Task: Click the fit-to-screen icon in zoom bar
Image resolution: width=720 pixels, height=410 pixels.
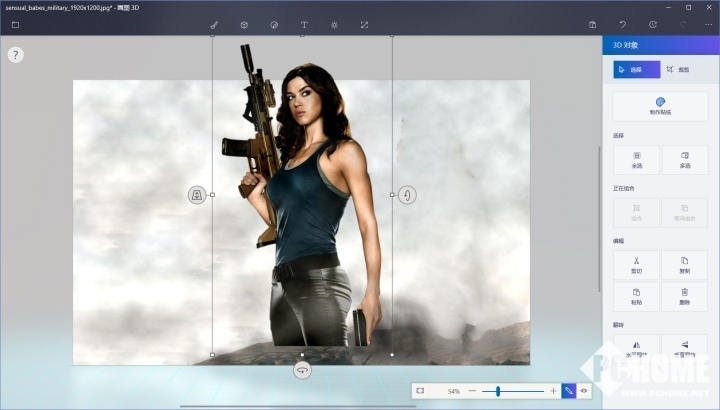Action: coord(420,391)
